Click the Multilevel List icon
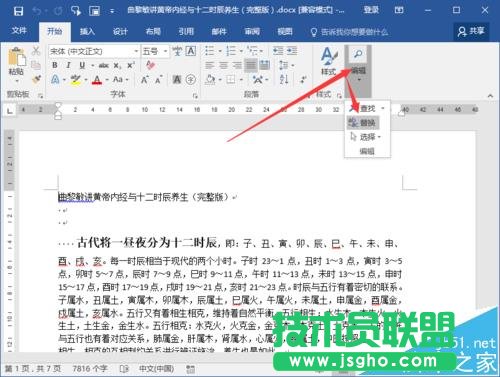The height and width of the screenshot is (377, 500). (x=252, y=51)
